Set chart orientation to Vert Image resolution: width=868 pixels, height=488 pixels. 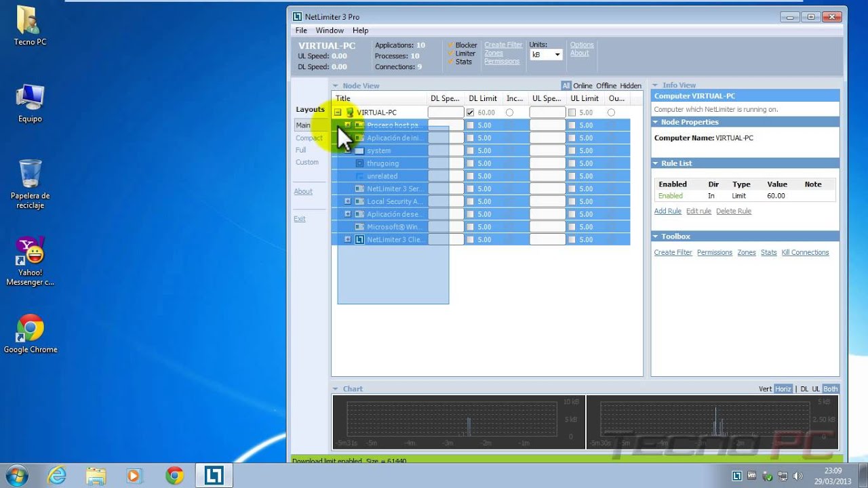point(765,389)
